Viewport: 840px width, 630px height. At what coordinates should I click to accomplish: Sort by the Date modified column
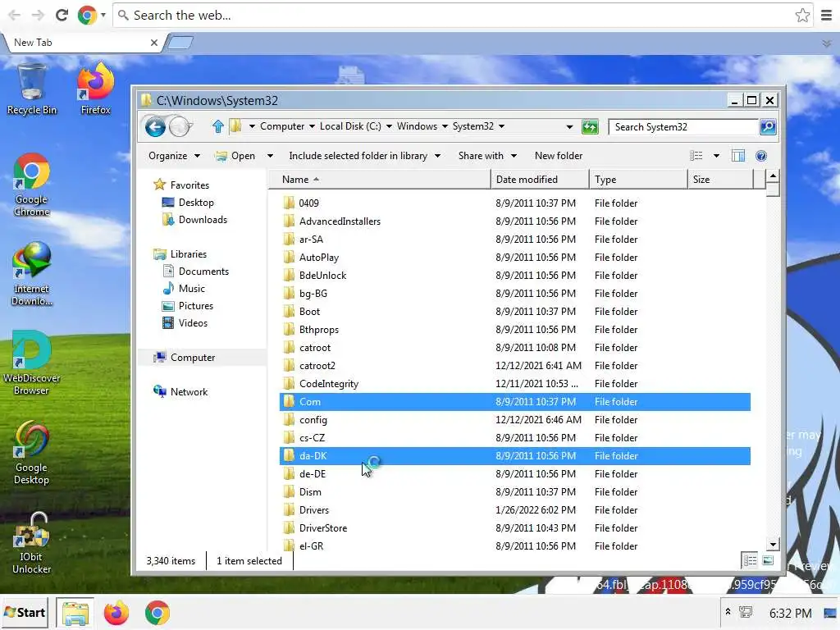pyautogui.click(x=540, y=180)
